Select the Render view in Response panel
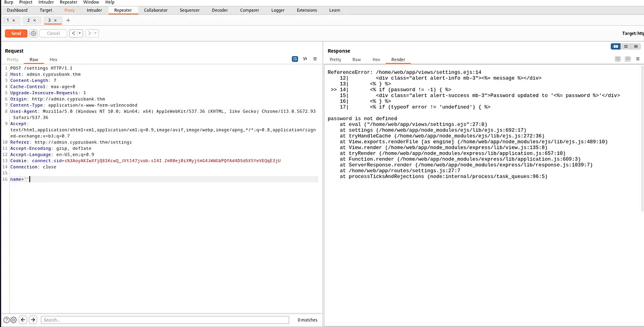This screenshot has width=644, height=327. pyautogui.click(x=398, y=60)
